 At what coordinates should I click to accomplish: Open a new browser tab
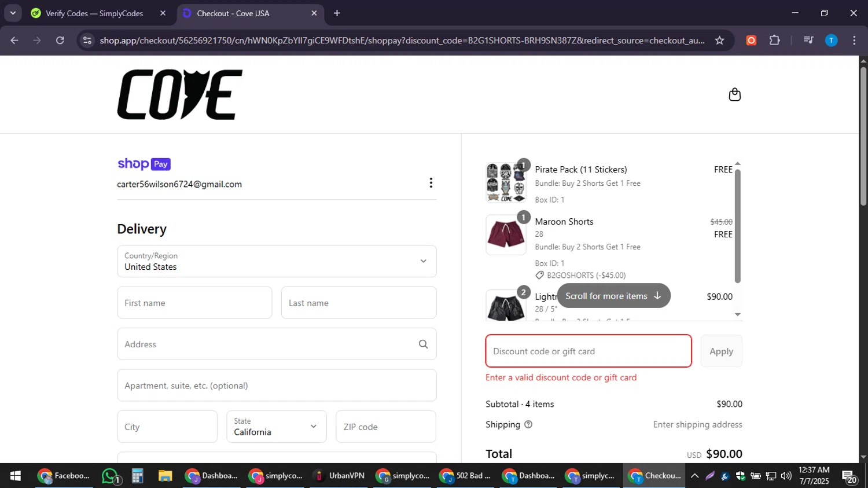pyautogui.click(x=337, y=13)
